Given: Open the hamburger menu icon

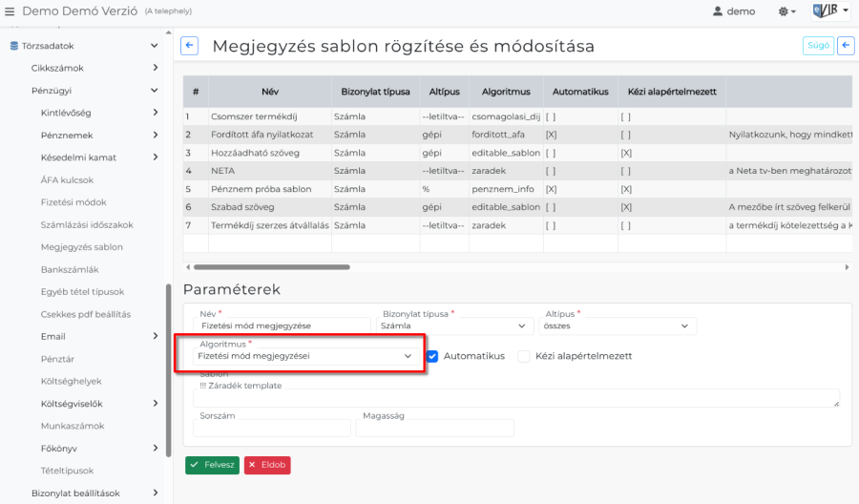Looking at the screenshot, I should coord(10,10).
